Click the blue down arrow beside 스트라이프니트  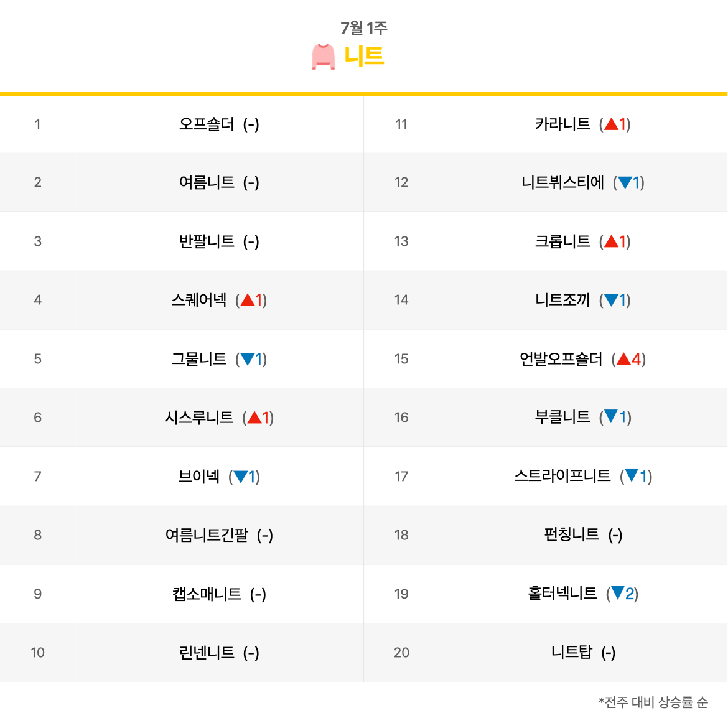632,475
